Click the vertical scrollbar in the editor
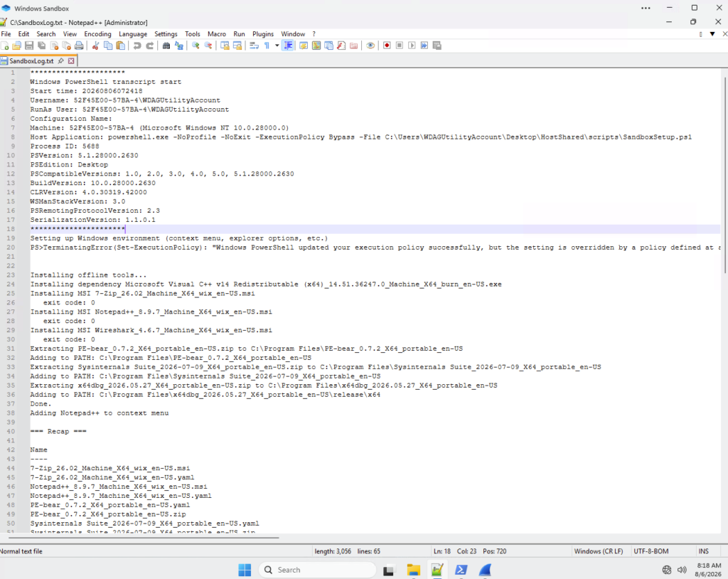Image resolution: width=728 pixels, height=579 pixels. coord(724,174)
